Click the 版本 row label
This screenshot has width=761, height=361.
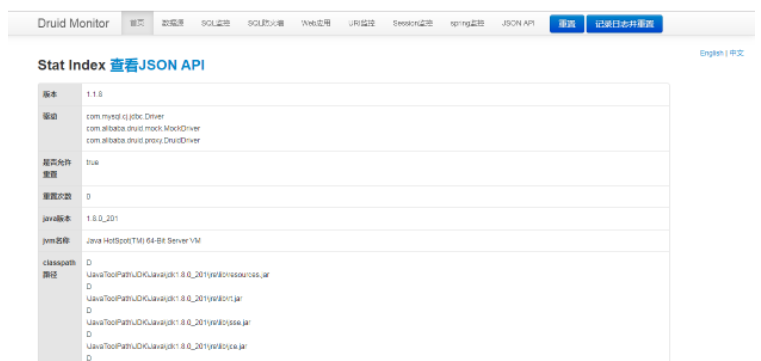(x=50, y=95)
